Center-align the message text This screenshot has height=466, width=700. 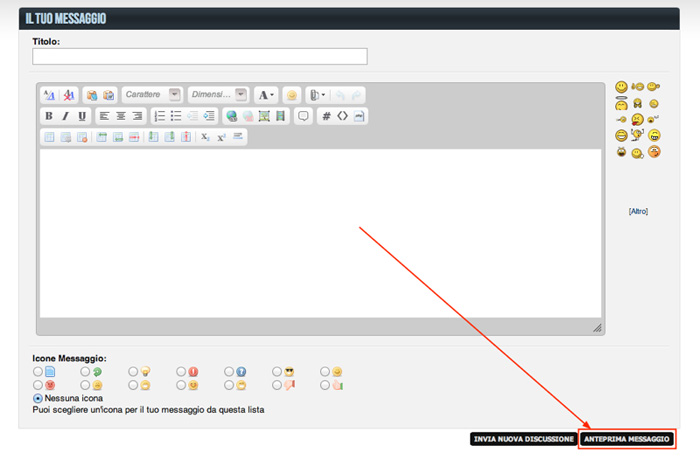point(121,116)
